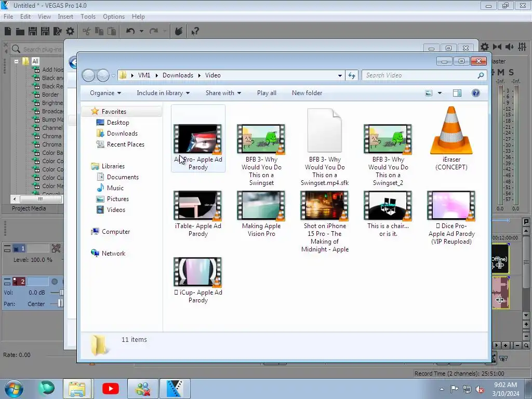
Task: Click the Undo arrow icon
Action: click(x=130, y=31)
